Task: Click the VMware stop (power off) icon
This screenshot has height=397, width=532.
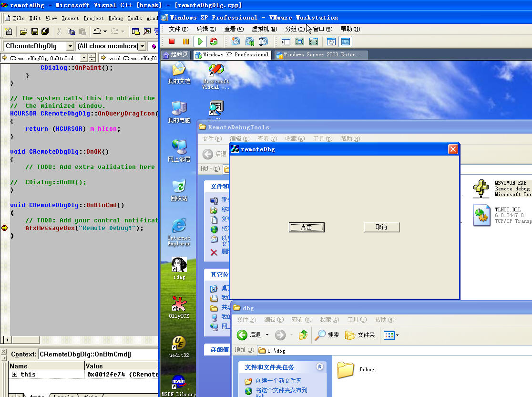Action: coord(172,42)
